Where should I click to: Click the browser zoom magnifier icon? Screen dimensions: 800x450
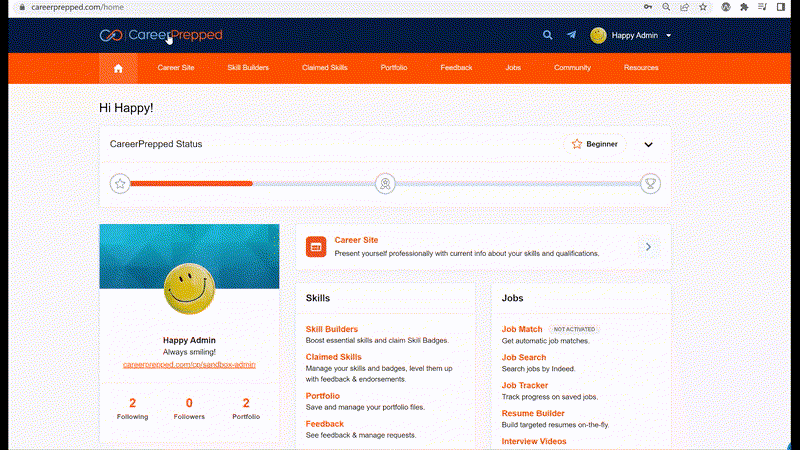coord(666,7)
